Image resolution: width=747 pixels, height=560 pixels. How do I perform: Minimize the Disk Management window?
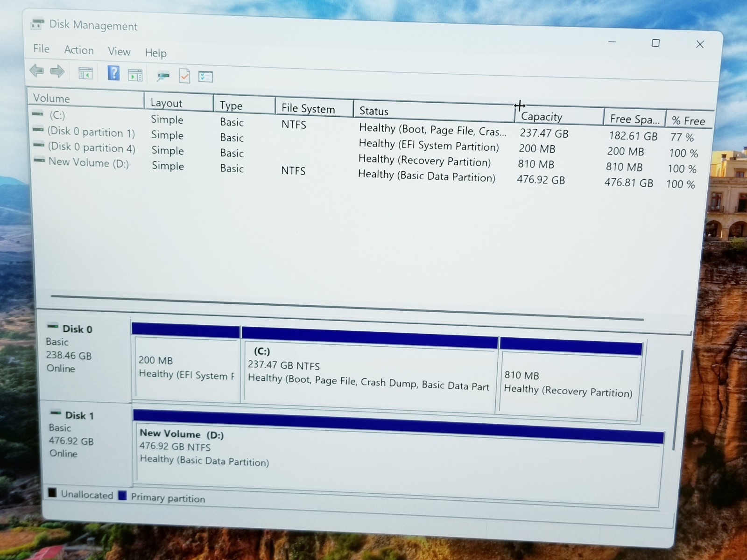click(612, 42)
